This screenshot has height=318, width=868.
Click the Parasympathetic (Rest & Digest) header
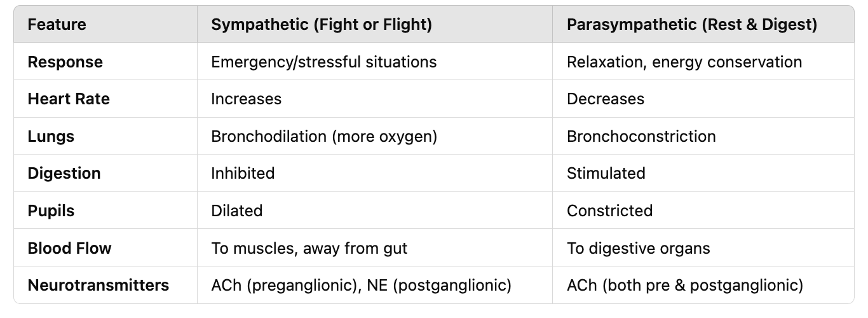pos(692,25)
